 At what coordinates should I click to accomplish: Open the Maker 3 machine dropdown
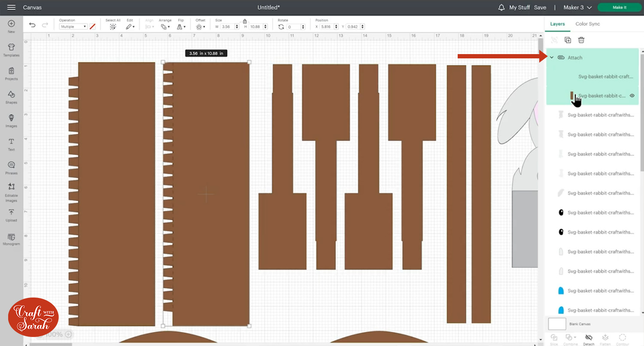pos(577,7)
